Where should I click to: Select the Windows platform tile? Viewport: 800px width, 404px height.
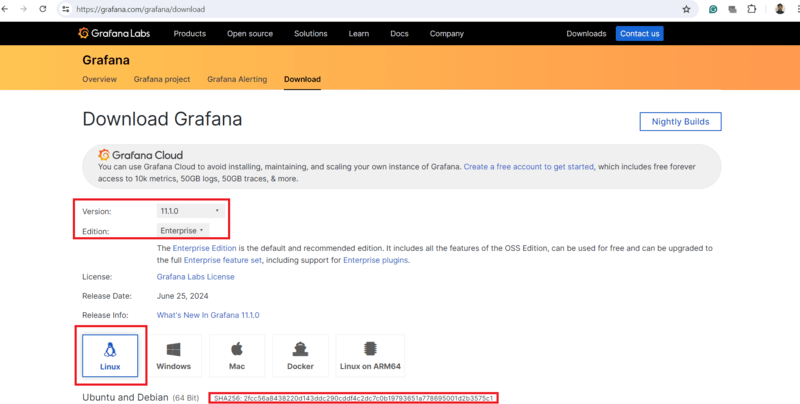173,356
